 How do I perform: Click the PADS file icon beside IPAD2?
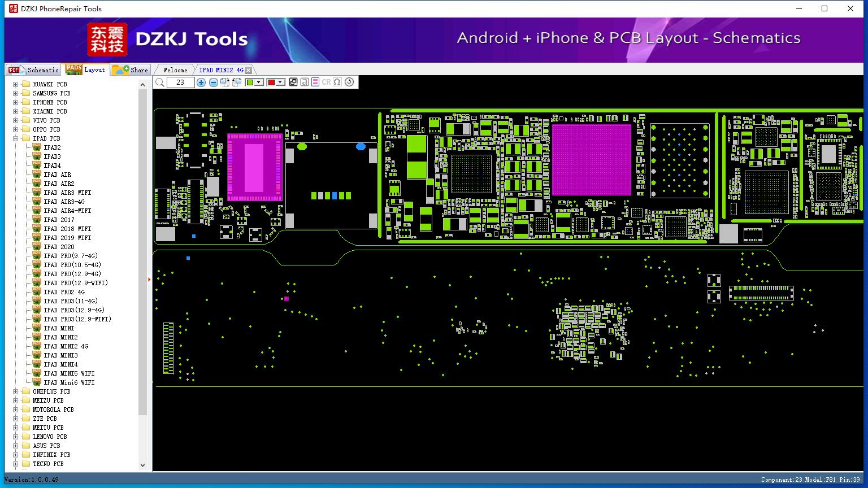coord(37,147)
